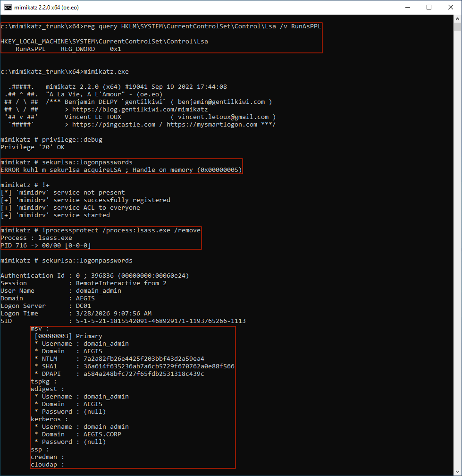Click the 'mimikatz # !+' command line

(25, 185)
